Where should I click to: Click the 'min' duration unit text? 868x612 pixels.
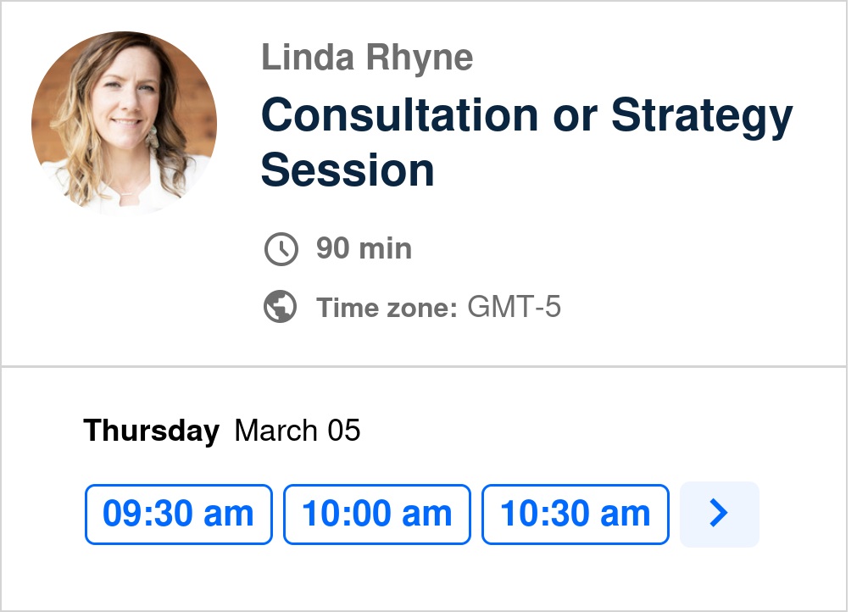pyautogui.click(x=385, y=249)
